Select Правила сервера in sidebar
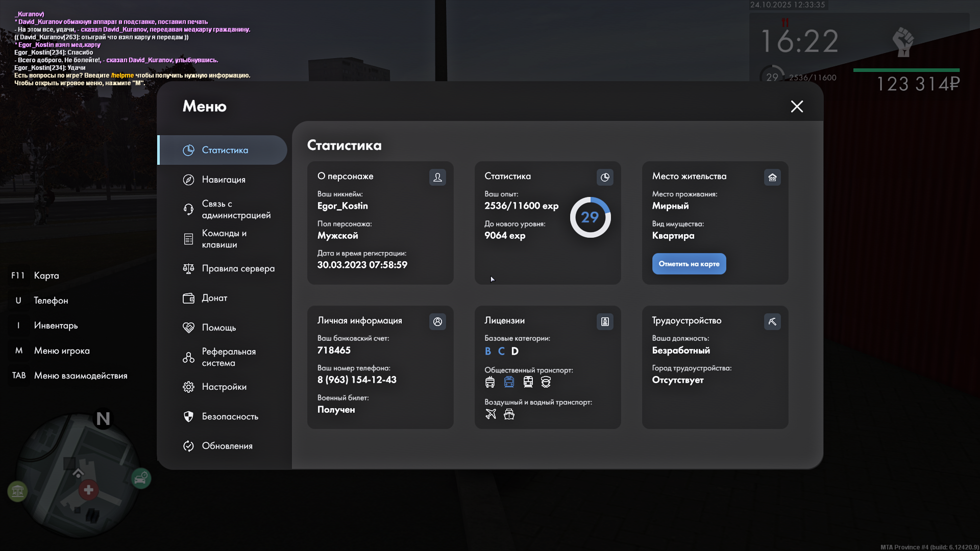The width and height of the screenshot is (980, 551). tap(238, 268)
